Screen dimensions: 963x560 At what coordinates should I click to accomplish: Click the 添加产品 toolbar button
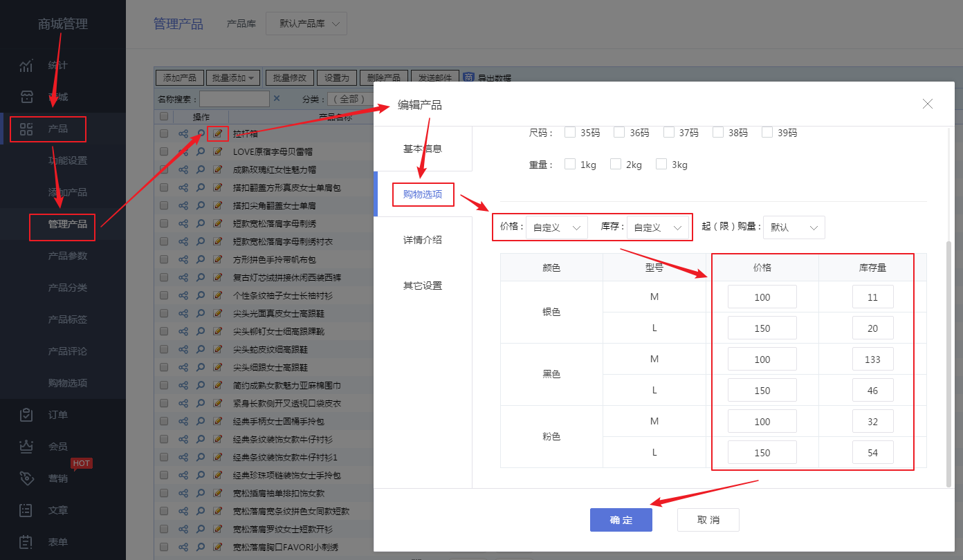(x=180, y=77)
